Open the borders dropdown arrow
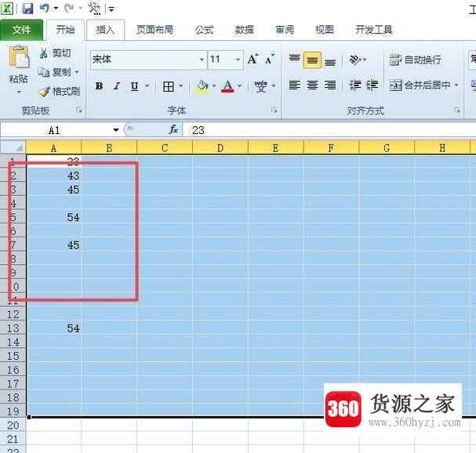The image size is (476, 453). point(181,86)
